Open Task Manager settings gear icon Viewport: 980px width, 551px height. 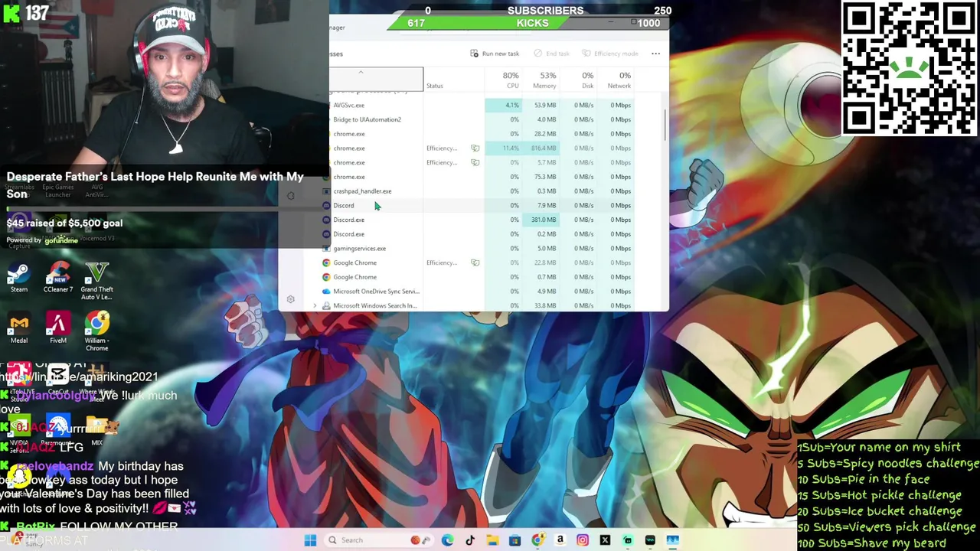[290, 299]
